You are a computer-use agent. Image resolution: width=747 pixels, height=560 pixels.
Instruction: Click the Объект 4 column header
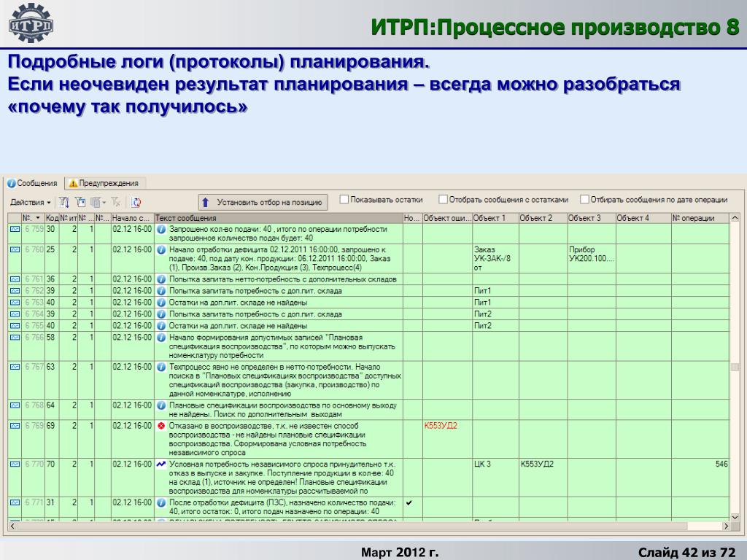coord(643,218)
